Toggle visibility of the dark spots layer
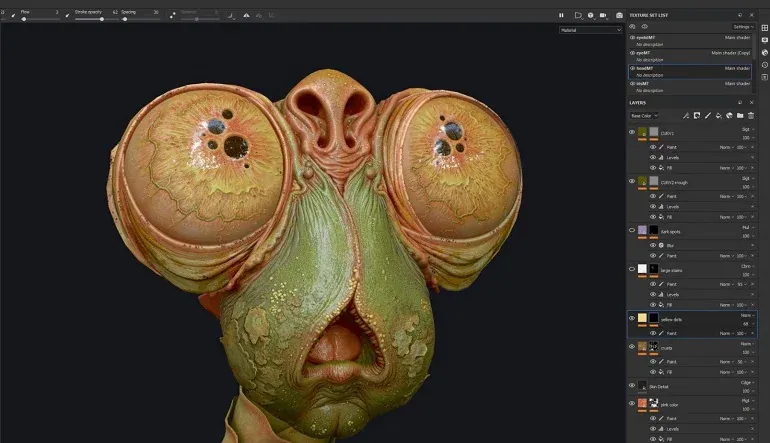 (x=632, y=230)
